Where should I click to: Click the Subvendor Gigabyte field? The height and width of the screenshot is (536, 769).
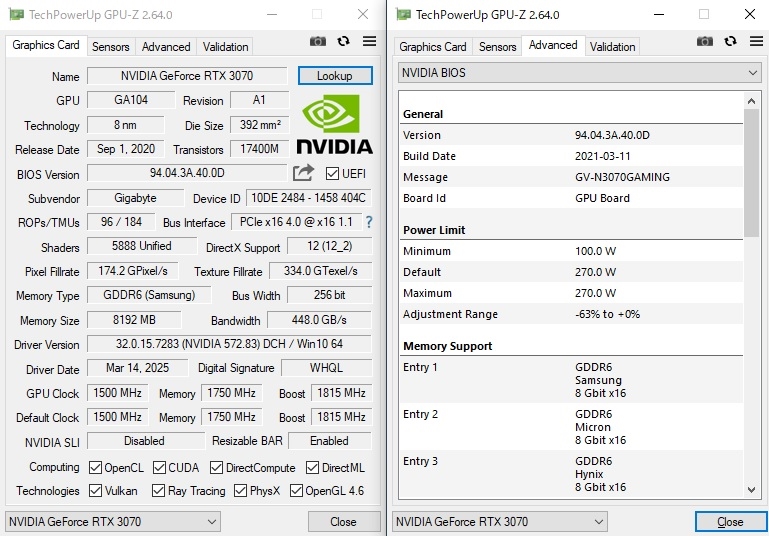pos(135,198)
